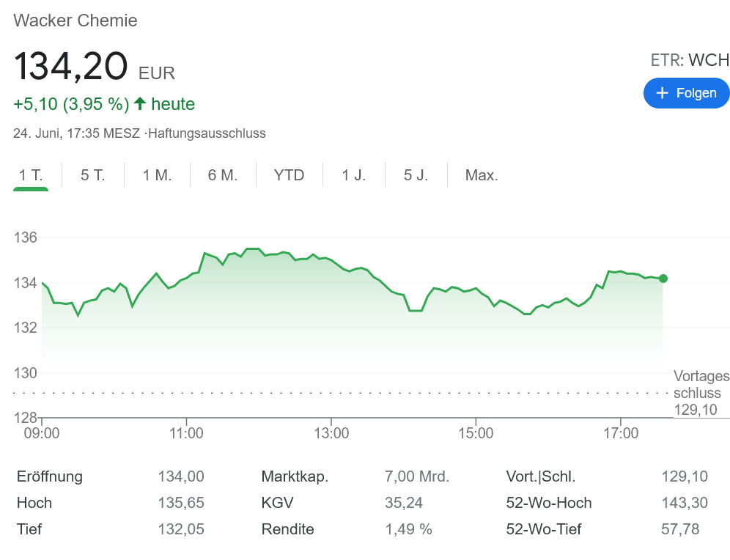This screenshot has width=730, height=560.
Task: Open the Haftungsausschluss link
Action: click(207, 133)
